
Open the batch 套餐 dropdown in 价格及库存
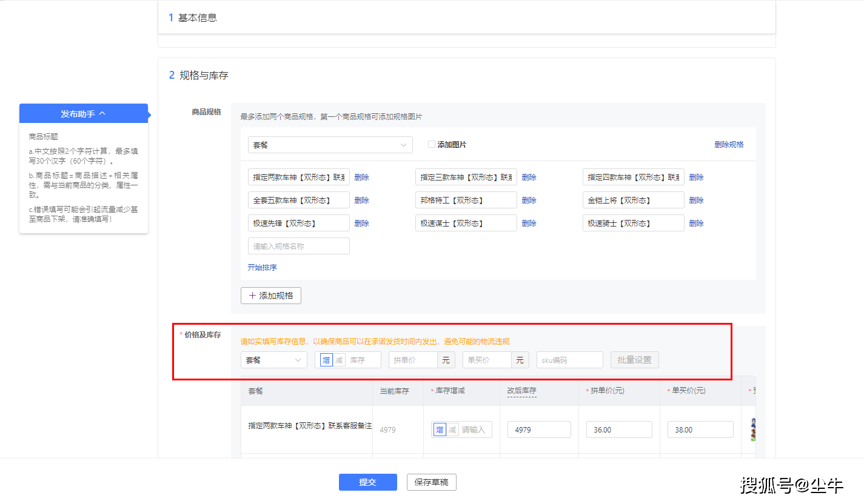(273, 360)
